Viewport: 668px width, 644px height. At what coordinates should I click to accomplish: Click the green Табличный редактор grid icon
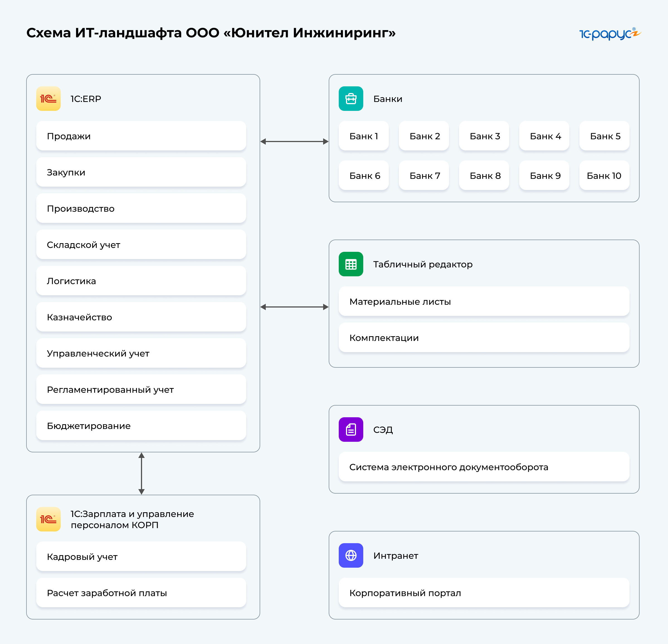pos(351,264)
